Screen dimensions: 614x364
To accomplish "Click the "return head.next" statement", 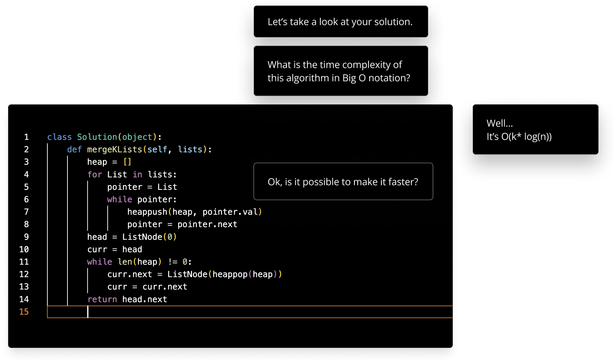I will tap(127, 299).
